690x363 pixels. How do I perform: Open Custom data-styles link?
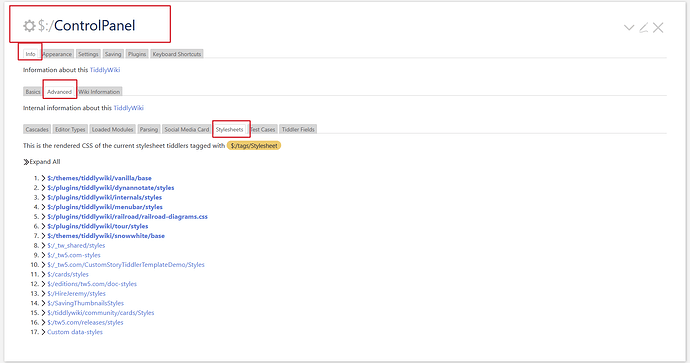tap(75, 332)
